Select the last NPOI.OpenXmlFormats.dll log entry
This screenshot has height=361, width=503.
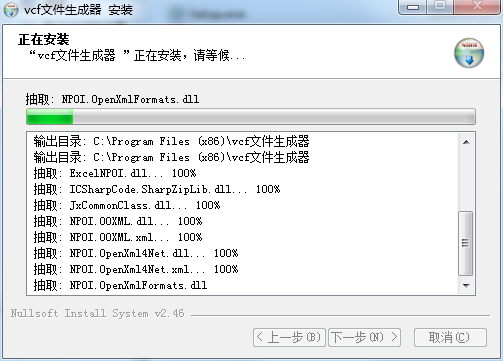[120, 285]
